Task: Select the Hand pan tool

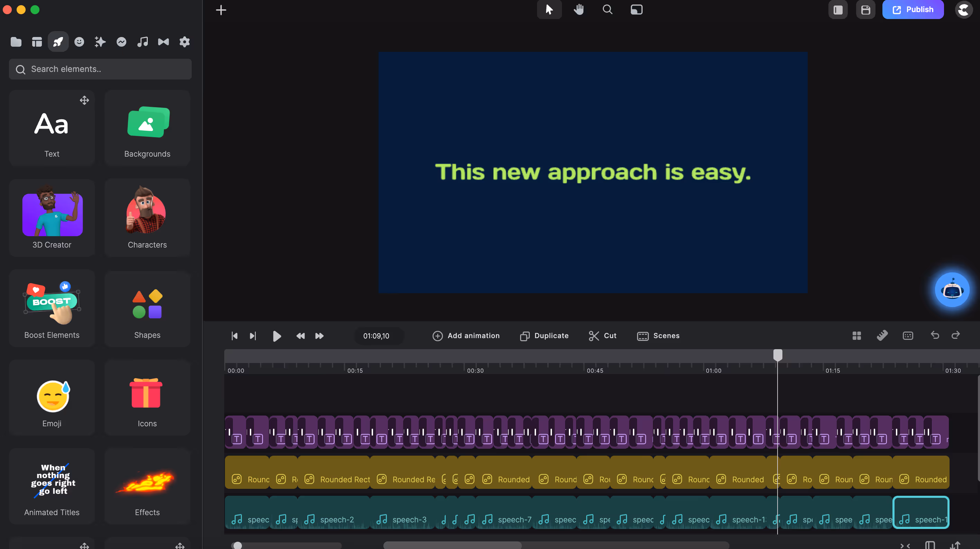Action: pos(579,9)
